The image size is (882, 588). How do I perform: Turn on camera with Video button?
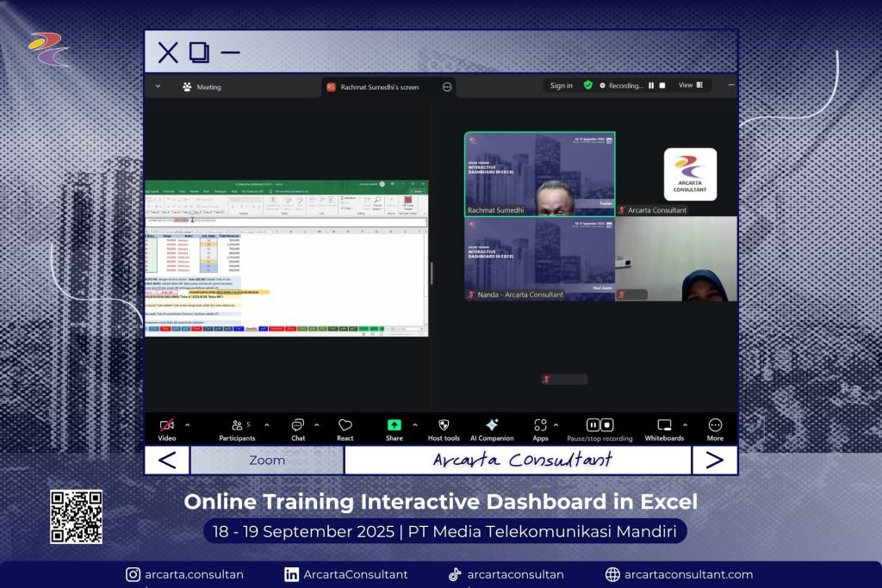[x=167, y=425]
